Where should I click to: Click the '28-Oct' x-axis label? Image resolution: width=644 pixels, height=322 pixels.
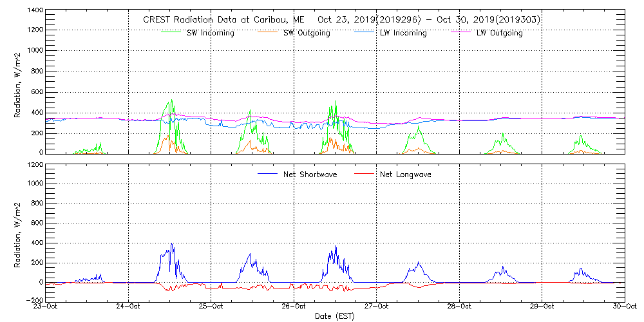point(459,307)
